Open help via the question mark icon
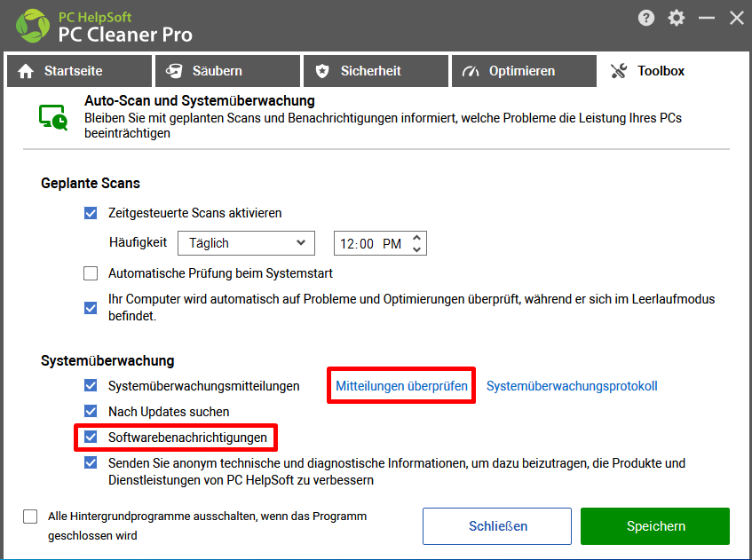 pyautogui.click(x=646, y=19)
